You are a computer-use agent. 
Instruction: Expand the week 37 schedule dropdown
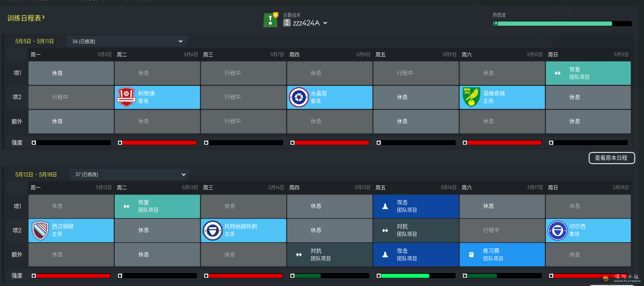[x=183, y=174]
